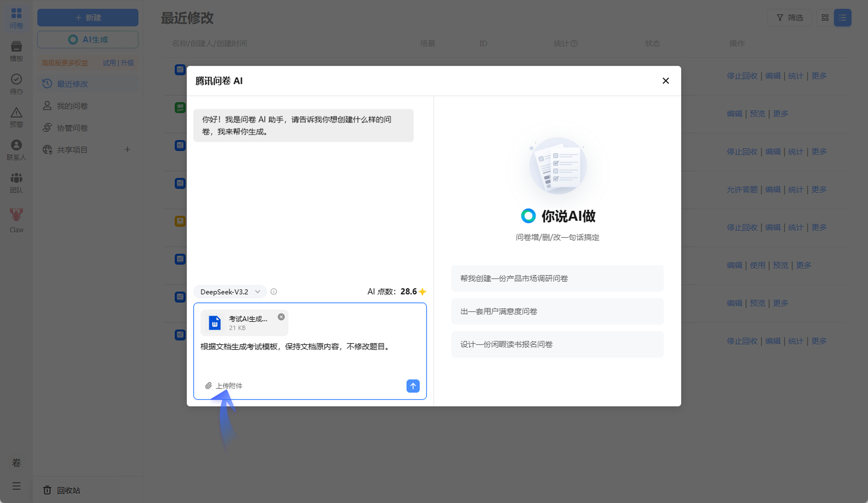
Task: Click the 新建 button
Action: click(x=88, y=18)
